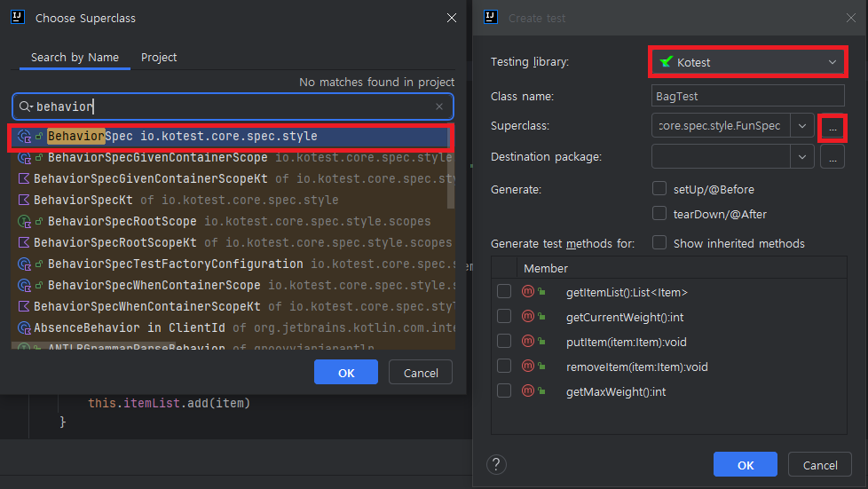The width and height of the screenshot is (868, 489).
Task: Click Cancel in Create test dialog
Action: (820, 465)
